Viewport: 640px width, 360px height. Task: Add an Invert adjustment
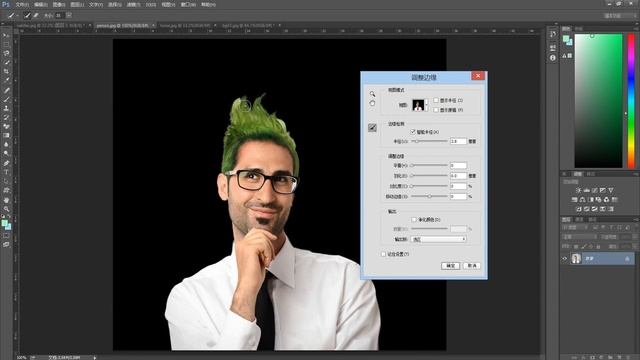[x=578, y=209]
